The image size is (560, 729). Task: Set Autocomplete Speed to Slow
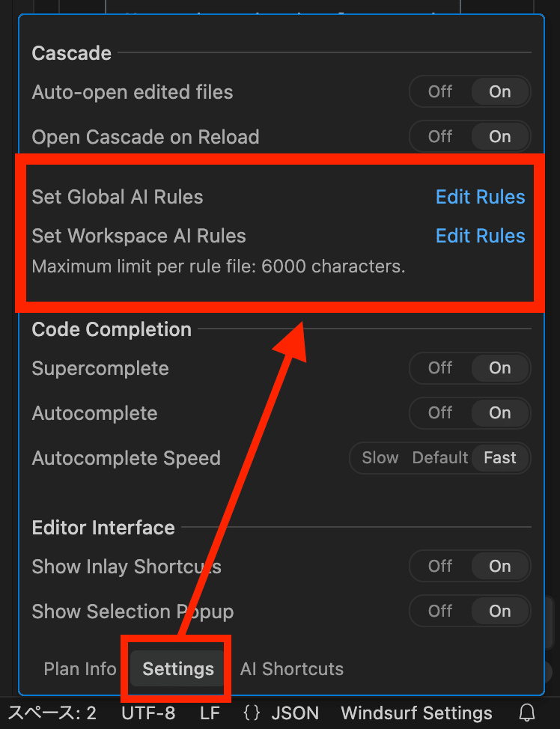coord(380,458)
